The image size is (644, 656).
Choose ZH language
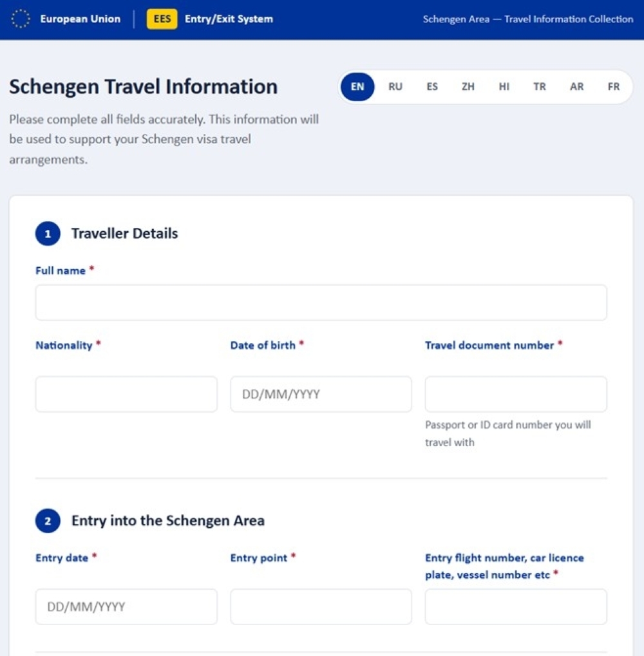[x=468, y=87]
